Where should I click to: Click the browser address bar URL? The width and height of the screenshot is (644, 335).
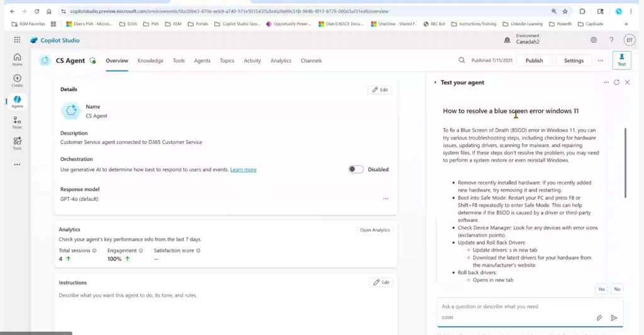pyautogui.click(x=229, y=11)
